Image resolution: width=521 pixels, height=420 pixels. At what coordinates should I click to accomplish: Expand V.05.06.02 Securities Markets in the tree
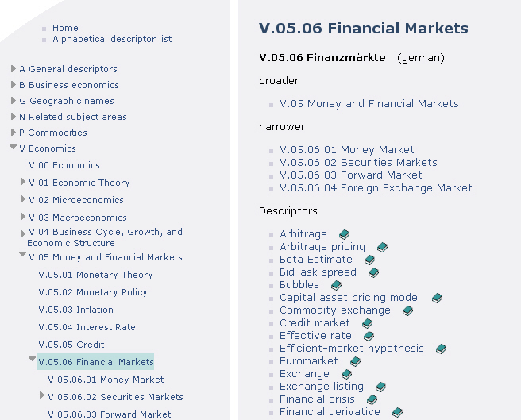pos(42,395)
